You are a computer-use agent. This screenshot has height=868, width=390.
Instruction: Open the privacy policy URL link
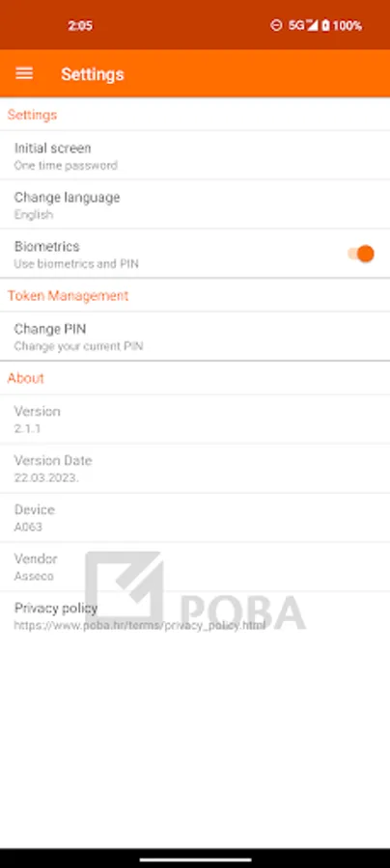[x=140, y=626]
